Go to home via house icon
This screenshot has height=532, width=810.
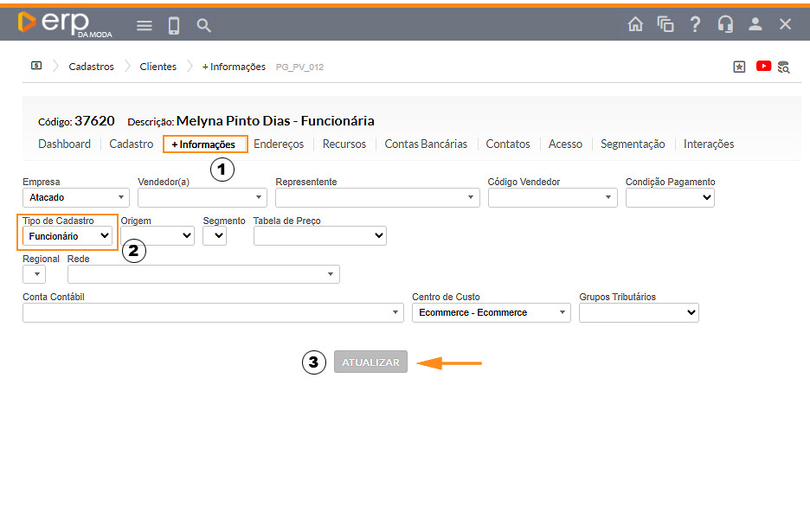pyautogui.click(x=635, y=24)
